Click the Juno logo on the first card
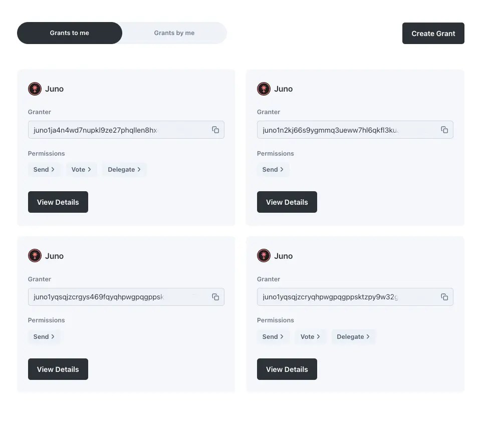The width and height of the screenshot is (482, 448). [35, 89]
